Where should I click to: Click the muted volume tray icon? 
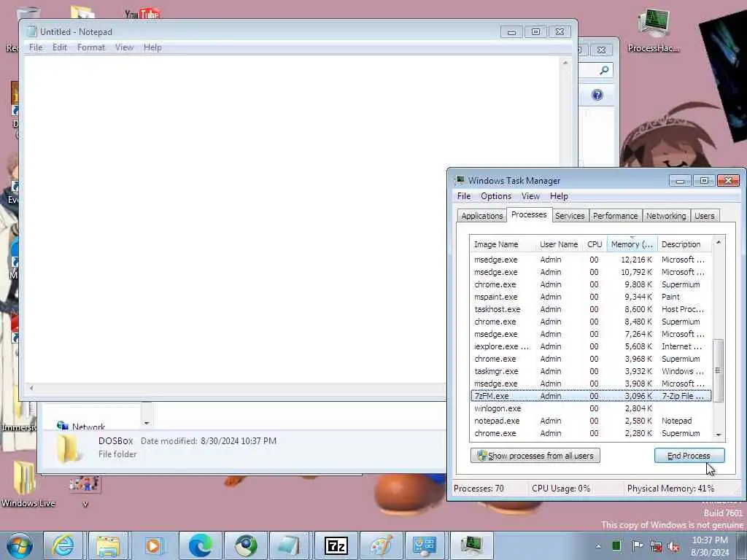(x=673, y=546)
